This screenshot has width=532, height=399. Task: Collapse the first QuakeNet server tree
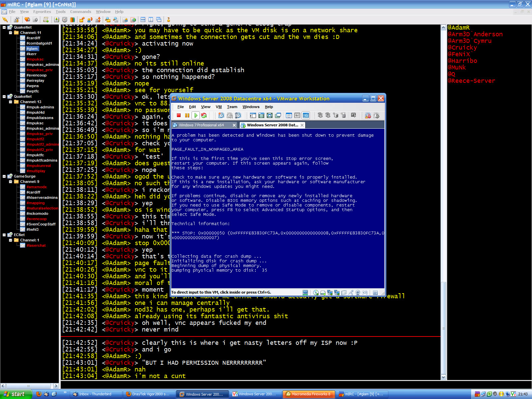(4, 27)
